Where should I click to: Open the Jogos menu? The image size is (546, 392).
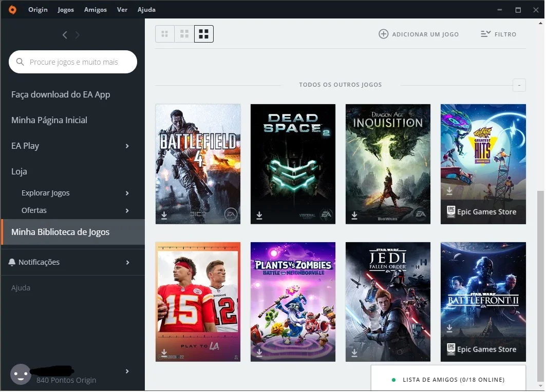click(x=66, y=10)
